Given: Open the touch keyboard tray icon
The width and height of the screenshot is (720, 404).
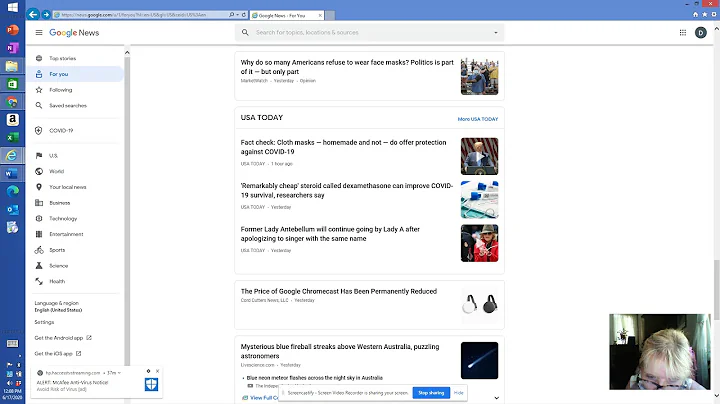Looking at the screenshot, I should (x=12, y=343).
